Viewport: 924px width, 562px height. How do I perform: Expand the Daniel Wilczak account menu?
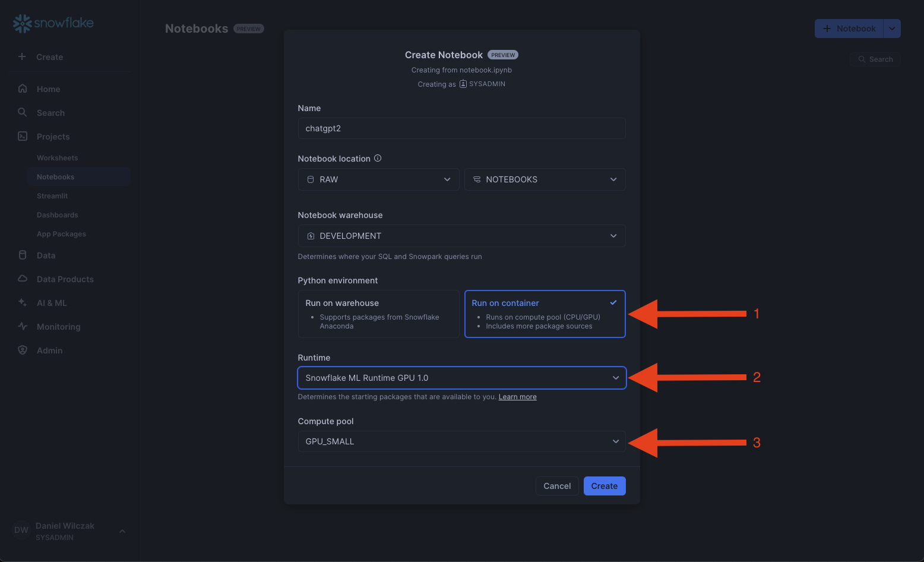(x=122, y=531)
